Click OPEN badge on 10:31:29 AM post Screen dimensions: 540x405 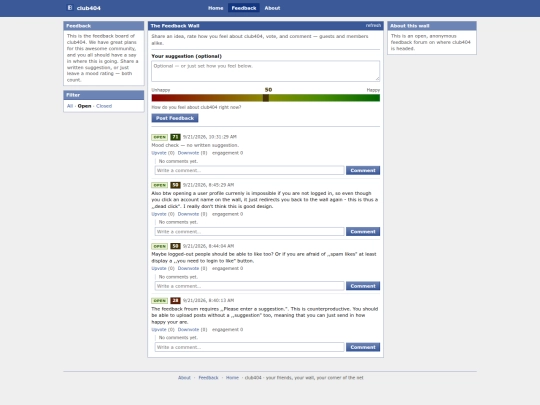pyautogui.click(x=159, y=137)
